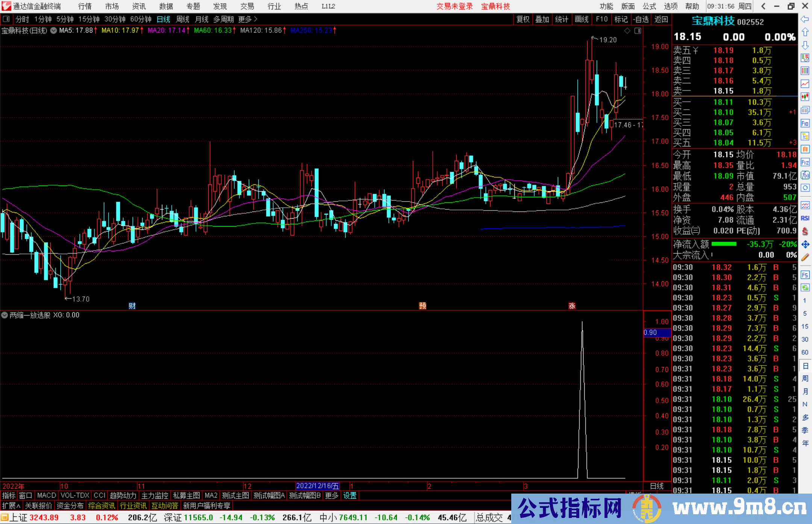This screenshot has height=524, width=812.
Task: Click the 复权 button
Action: 523,19
